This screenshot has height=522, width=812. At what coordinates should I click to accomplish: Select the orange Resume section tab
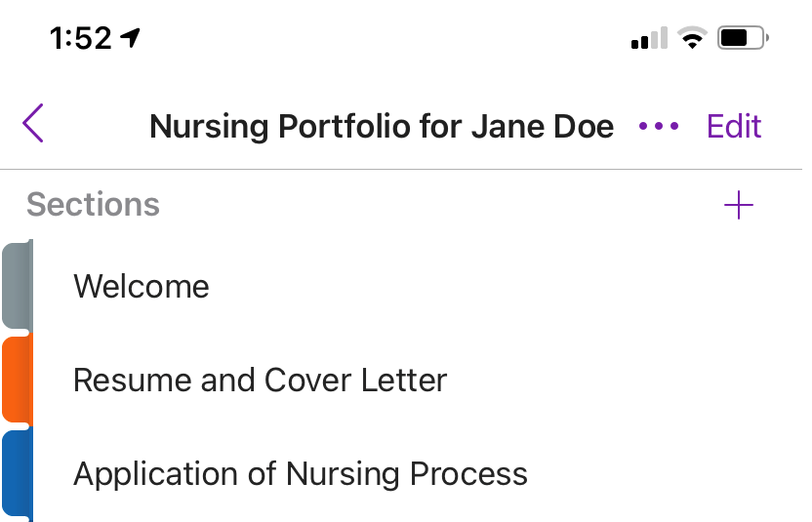18,380
